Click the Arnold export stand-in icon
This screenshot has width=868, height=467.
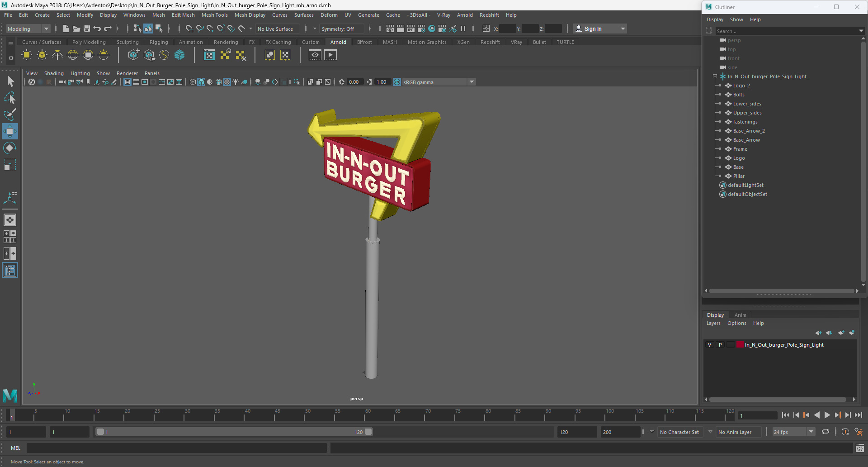(x=149, y=55)
